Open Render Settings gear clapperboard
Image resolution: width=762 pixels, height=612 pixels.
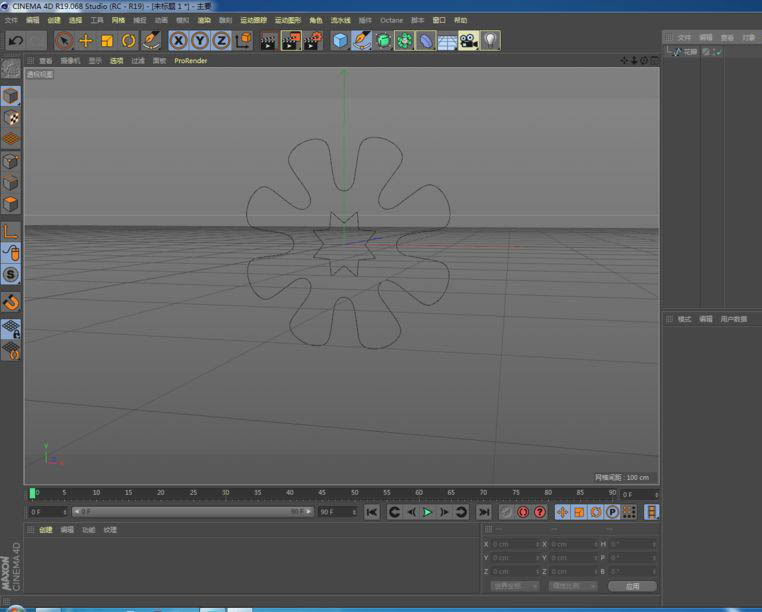click(313, 40)
